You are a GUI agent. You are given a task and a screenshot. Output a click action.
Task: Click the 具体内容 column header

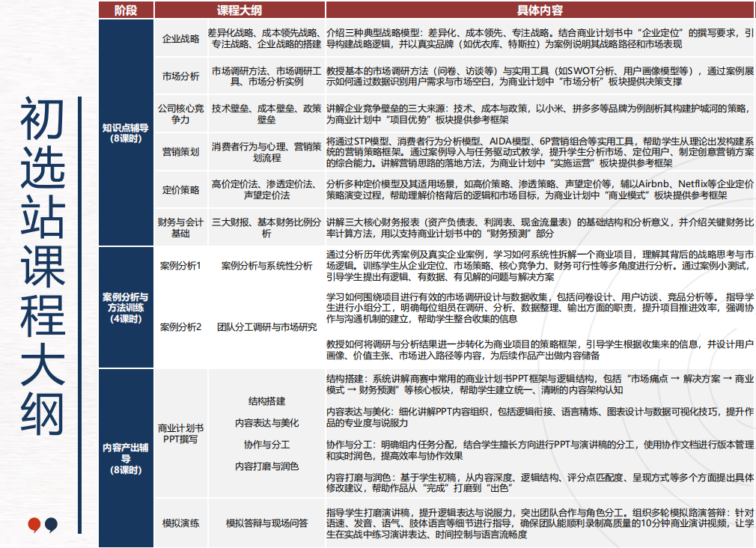(x=540, y=10)
